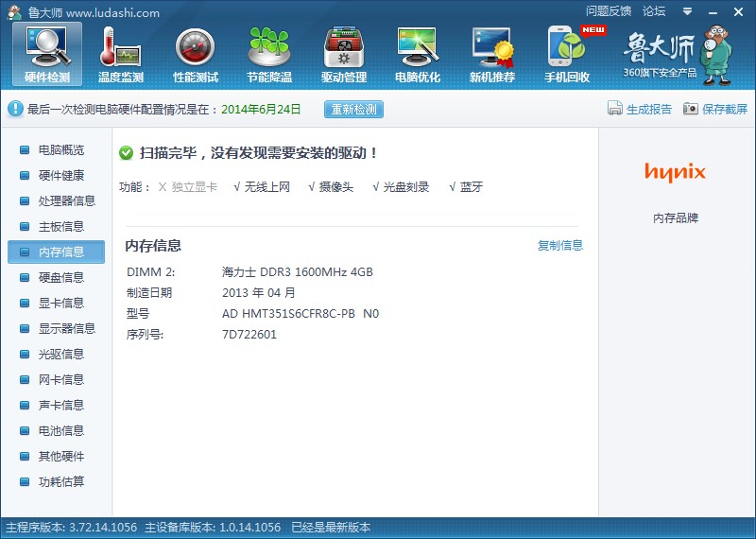
Task: Select 内存信息 in the sidebar
Action: pos(56,252)
